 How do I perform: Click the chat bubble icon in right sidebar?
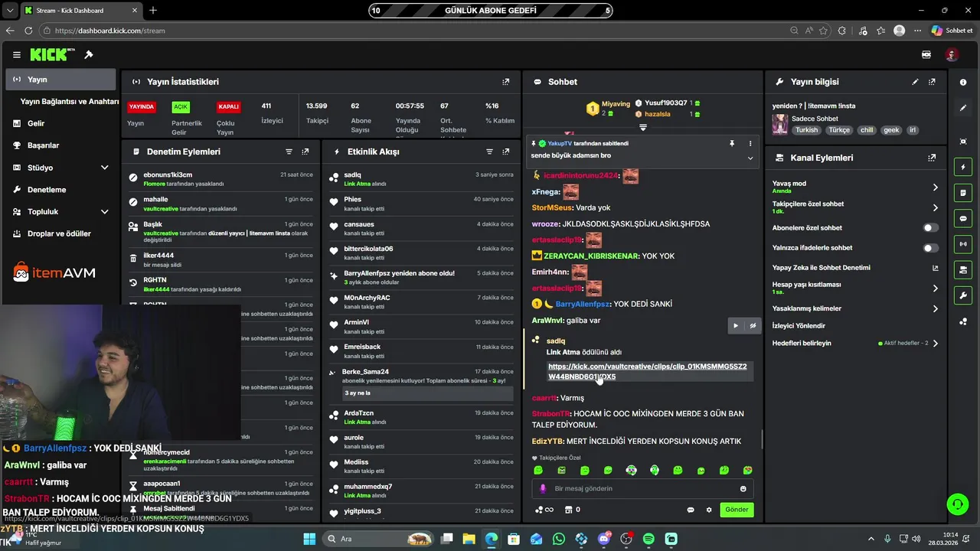pyautogui.click(x=963, y=218)
